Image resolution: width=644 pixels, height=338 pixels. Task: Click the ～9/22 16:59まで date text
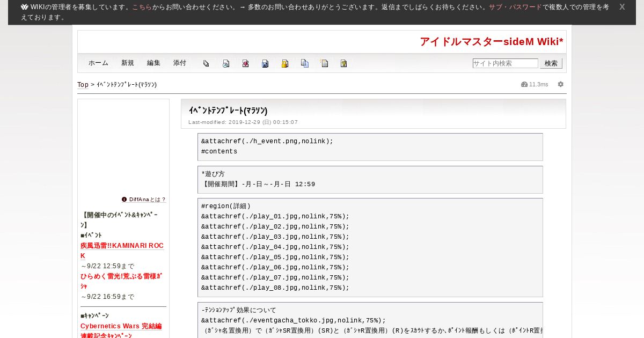[x=107, y=297]
